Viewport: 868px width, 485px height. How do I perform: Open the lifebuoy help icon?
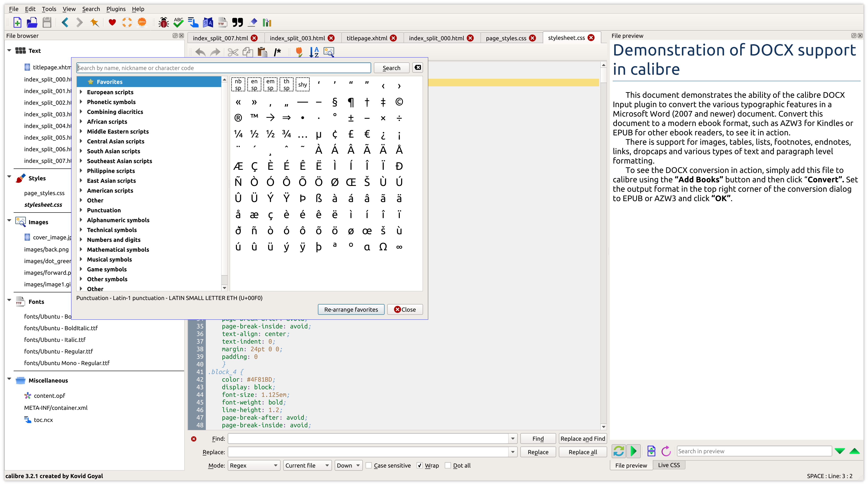point(127,23)
